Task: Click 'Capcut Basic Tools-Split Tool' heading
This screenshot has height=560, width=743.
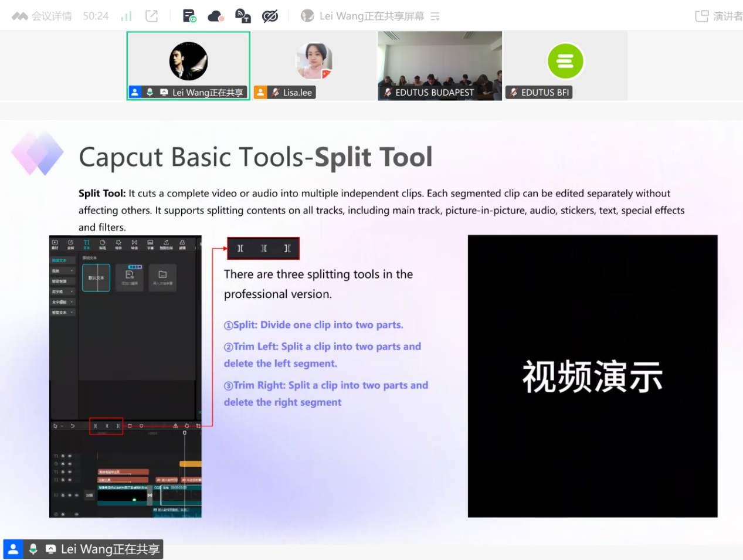Action: click(256, 157)
